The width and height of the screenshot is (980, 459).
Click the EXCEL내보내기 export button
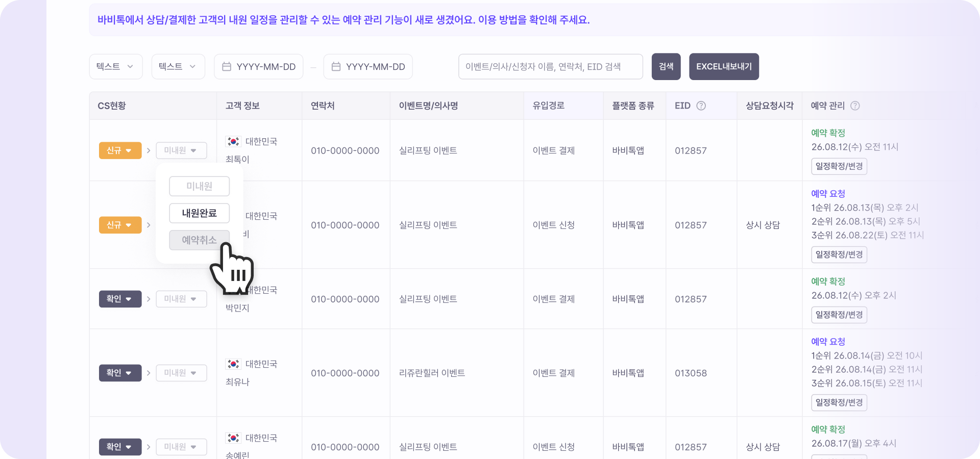click(x=724, y=67)
